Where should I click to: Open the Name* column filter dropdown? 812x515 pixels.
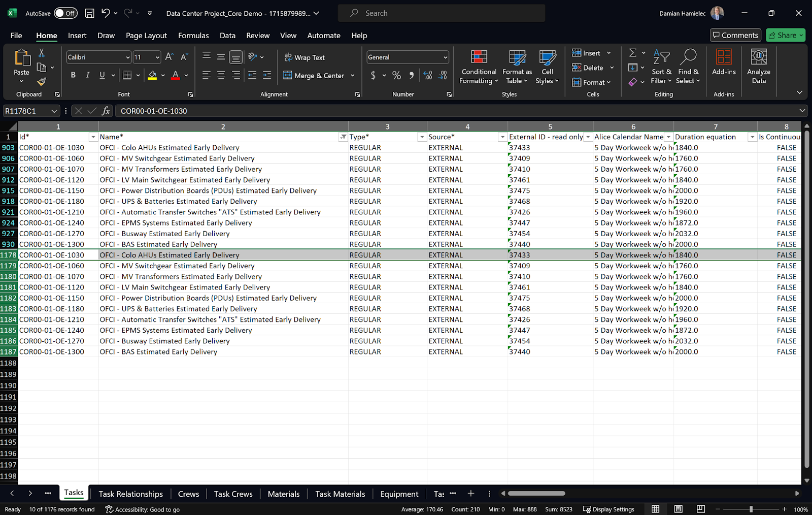point(344,137)
